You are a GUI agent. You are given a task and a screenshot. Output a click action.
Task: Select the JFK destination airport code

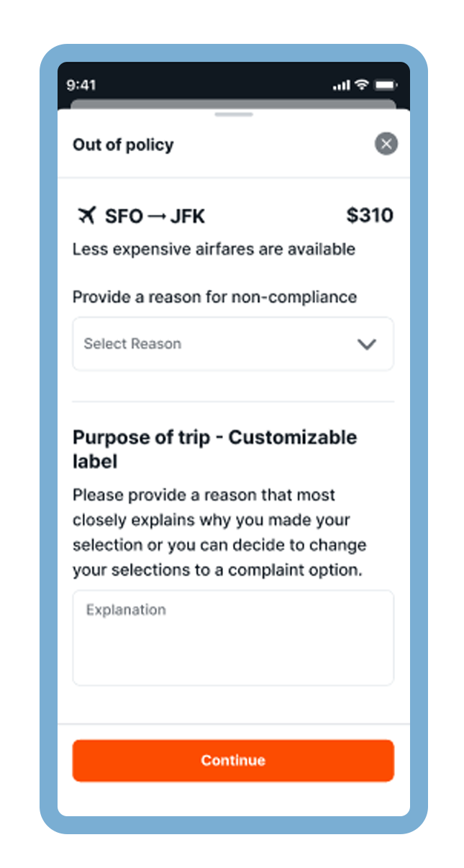pos(186,216)
